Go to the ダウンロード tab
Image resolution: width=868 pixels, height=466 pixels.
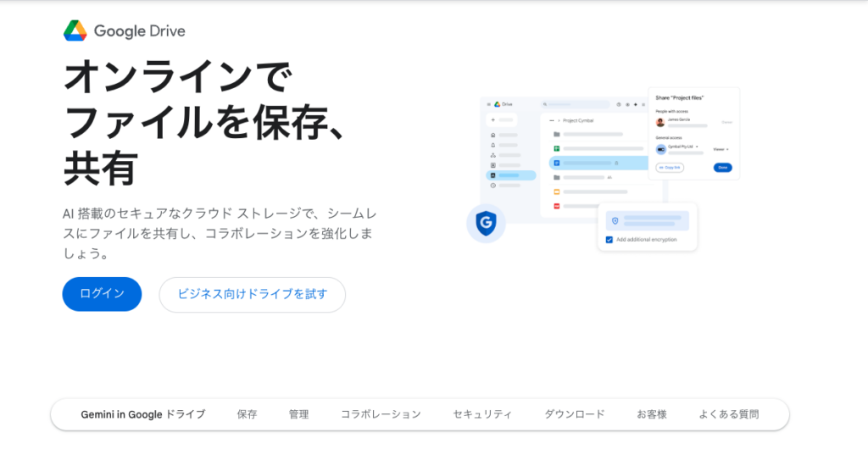point(574,414)
